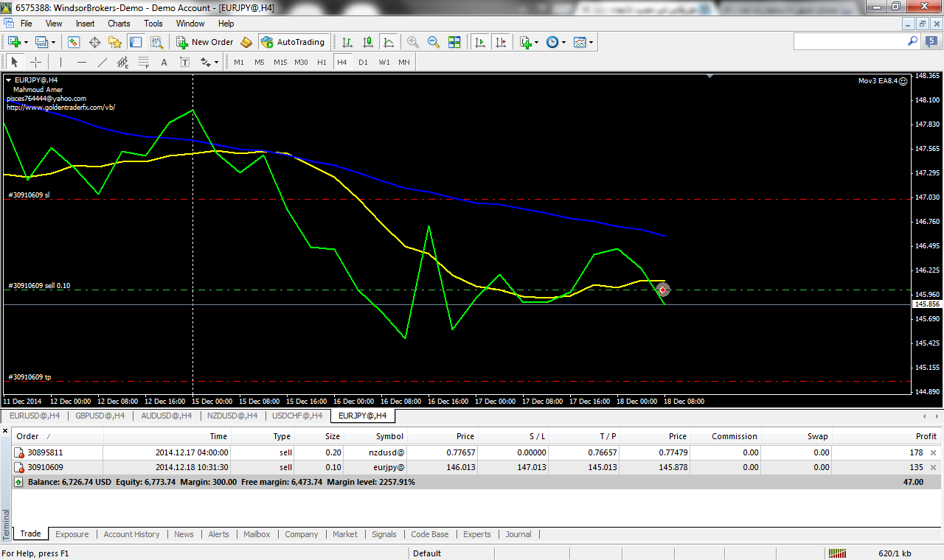Screen dimensions: 944x560
Task: Switch chart to bar chart mode
Action: (347, 42)
